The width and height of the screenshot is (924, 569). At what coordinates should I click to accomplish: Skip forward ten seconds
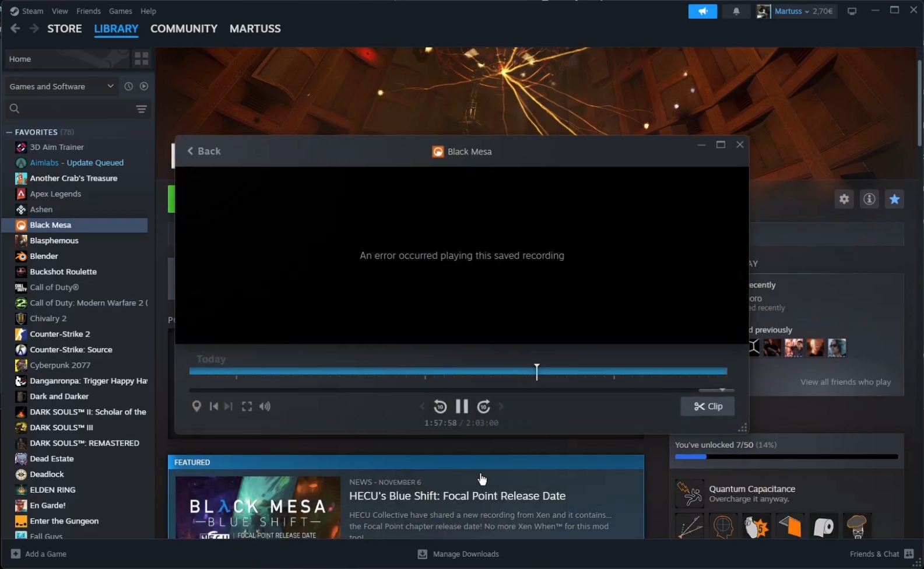(483, 406)
